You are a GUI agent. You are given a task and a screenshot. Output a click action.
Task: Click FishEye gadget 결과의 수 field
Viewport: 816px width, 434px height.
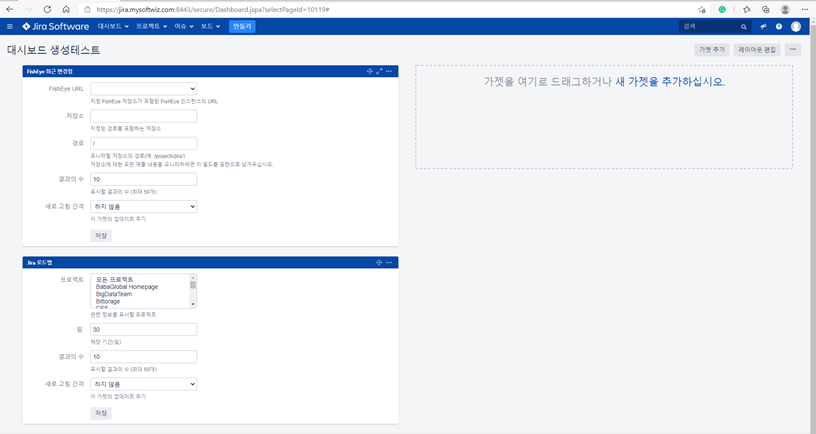pyautogui.click(x=144, y=179)
